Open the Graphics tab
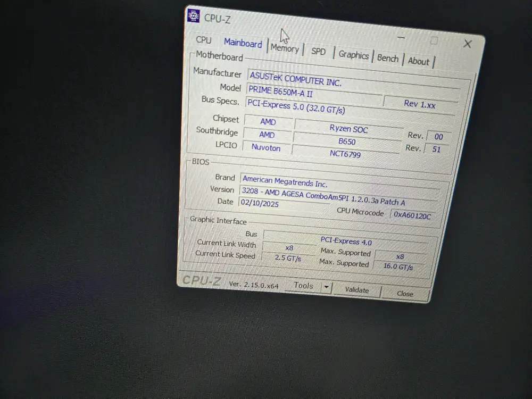532x399 pixels. click(x=354, y=55)
